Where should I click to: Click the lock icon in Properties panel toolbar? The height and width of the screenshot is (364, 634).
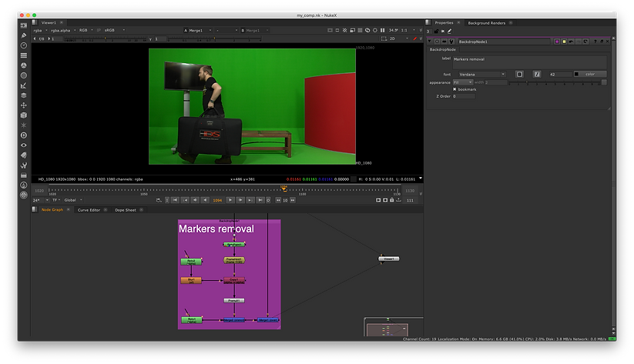(436, 31)
